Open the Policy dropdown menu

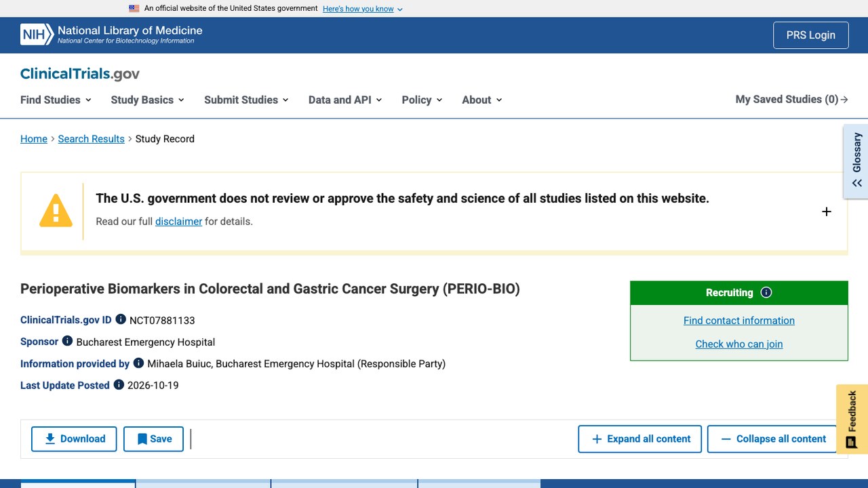point(422,100)
